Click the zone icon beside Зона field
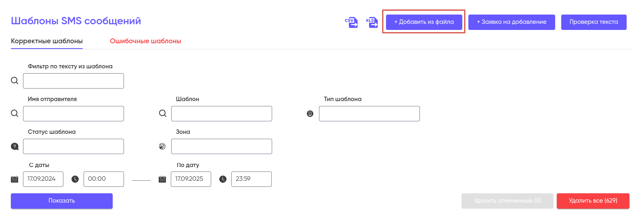The image size is (644, 220). (x=162, y=146)
